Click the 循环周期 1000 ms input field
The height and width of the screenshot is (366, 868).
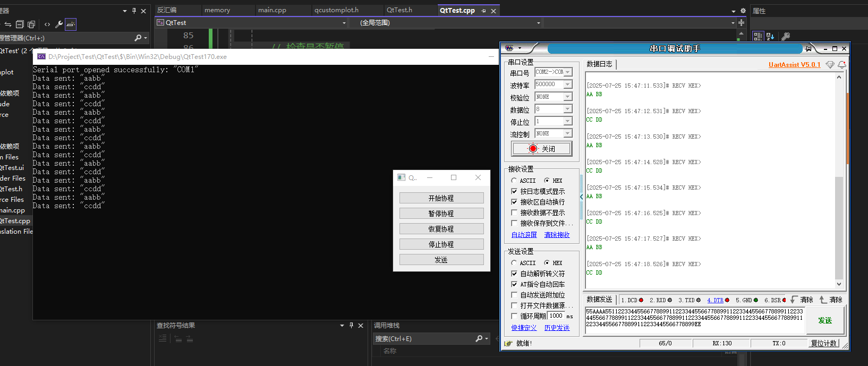coord(556,316)
